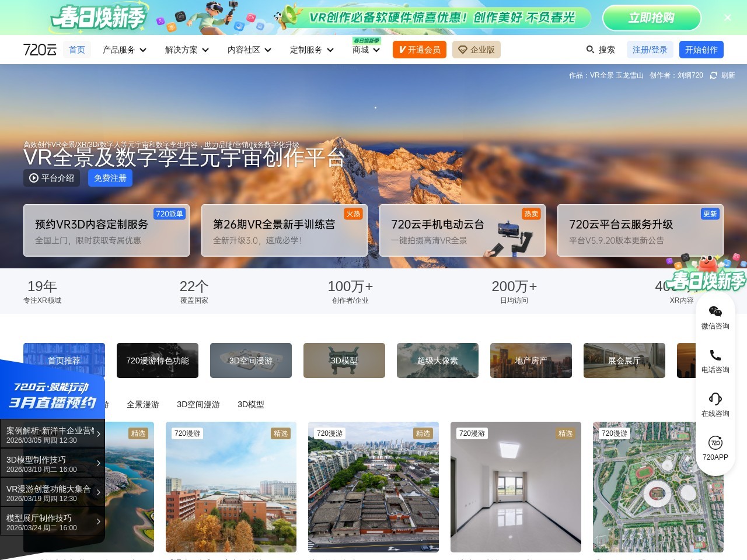Open the 注册/登录 link
Image resolution: width=747 pixels, height=560 pixels.
[650, 50]
